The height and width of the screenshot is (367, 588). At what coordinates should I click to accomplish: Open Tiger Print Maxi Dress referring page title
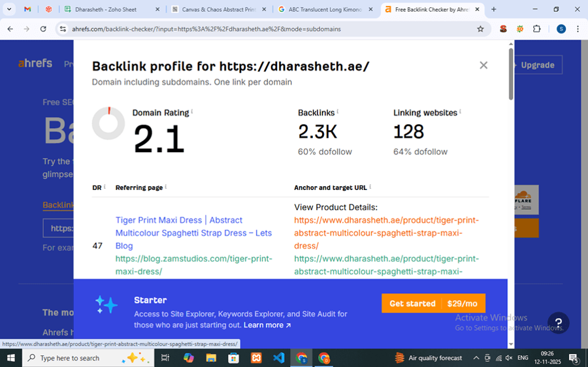[193, 232]
